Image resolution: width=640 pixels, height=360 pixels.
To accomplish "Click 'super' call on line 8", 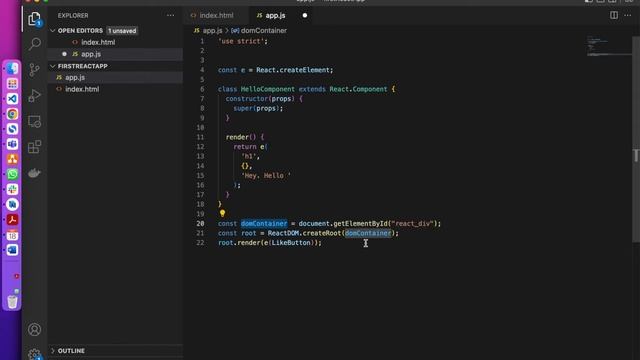I will (x=242, y=108).
